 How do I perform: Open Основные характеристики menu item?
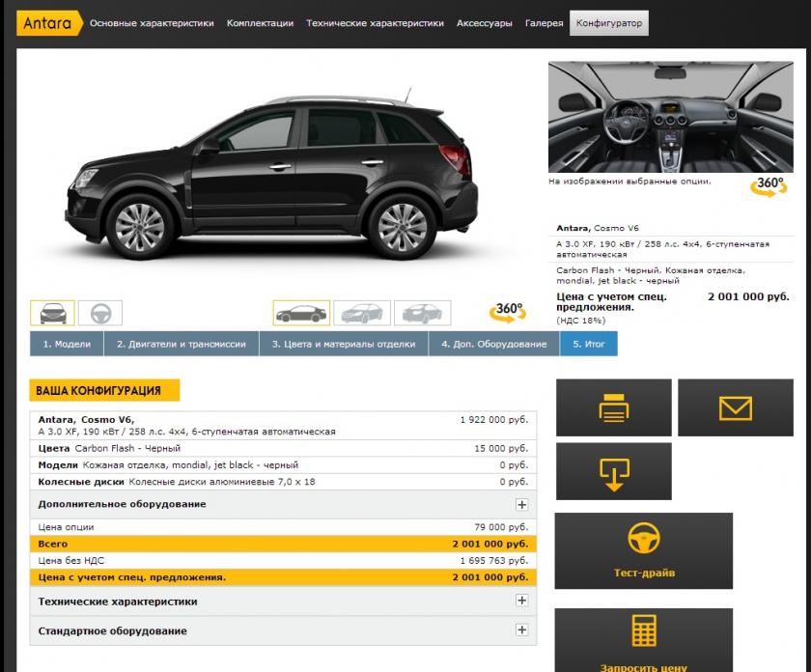(x=152, y=23)
